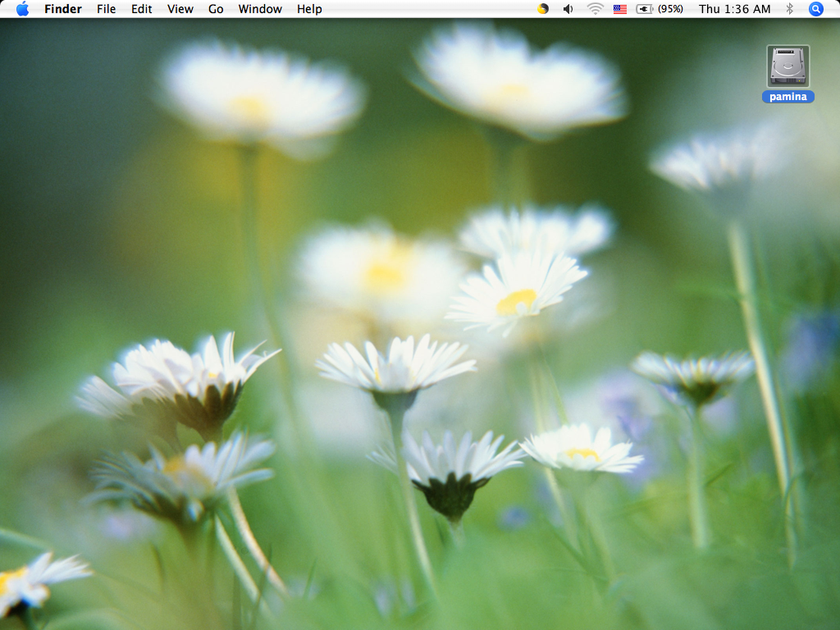Open the File menu
840x630 pixels.
click(106, 9)
